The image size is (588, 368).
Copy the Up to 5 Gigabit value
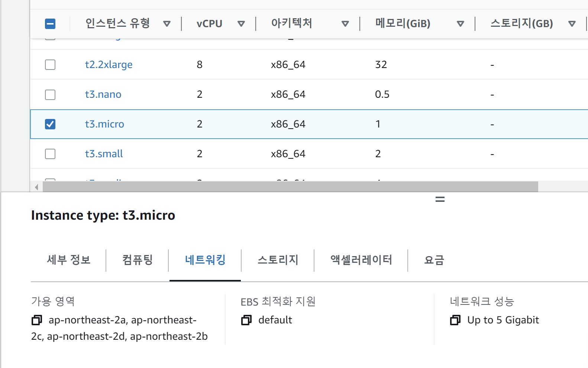pyautogui.click(x=455, y=320)
